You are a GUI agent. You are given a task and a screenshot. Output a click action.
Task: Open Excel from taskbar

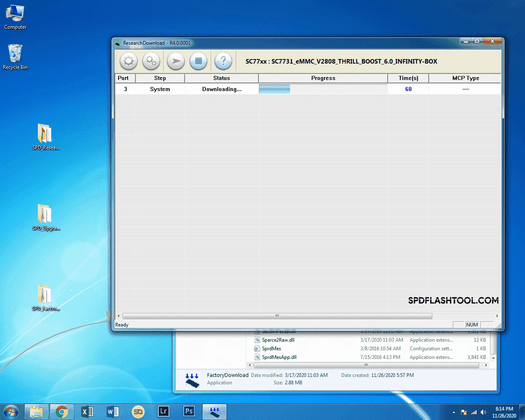pos(87,411)
